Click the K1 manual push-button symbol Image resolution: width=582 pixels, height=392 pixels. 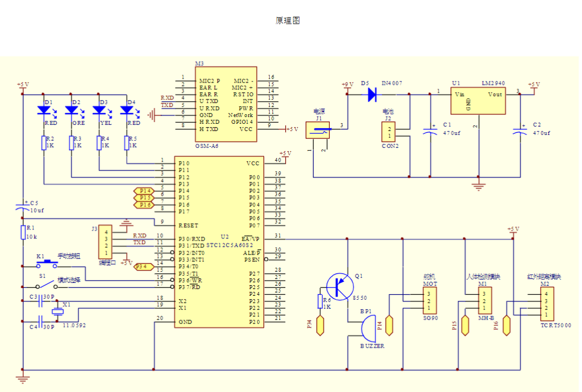coord(47,264)
